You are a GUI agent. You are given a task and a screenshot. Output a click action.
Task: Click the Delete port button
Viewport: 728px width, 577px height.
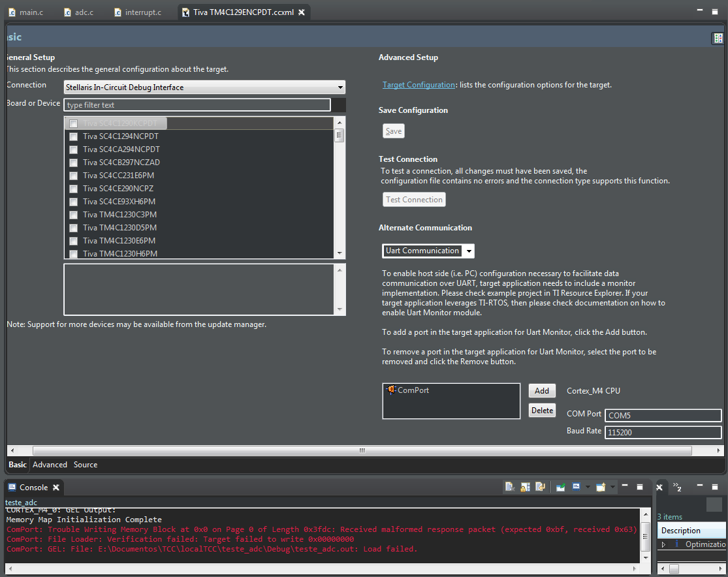pyautogui.click(x=542, y=411)
